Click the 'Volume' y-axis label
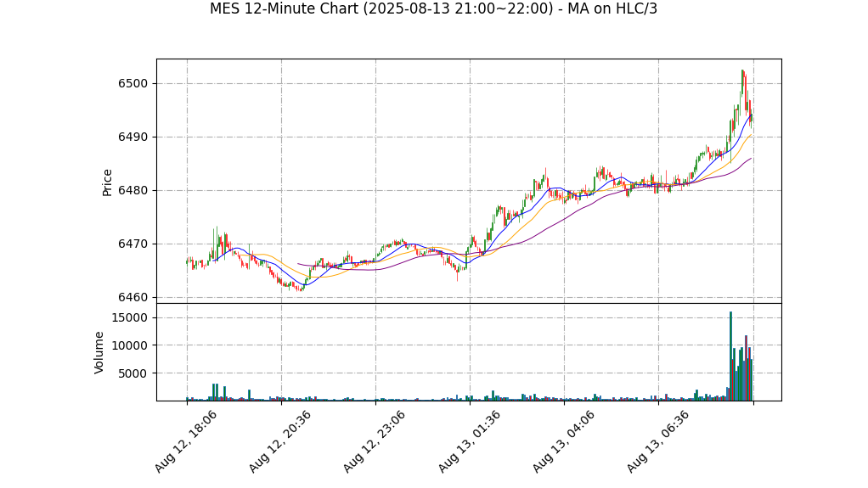This screenshot has width=868, height=488. click(99, 353)
